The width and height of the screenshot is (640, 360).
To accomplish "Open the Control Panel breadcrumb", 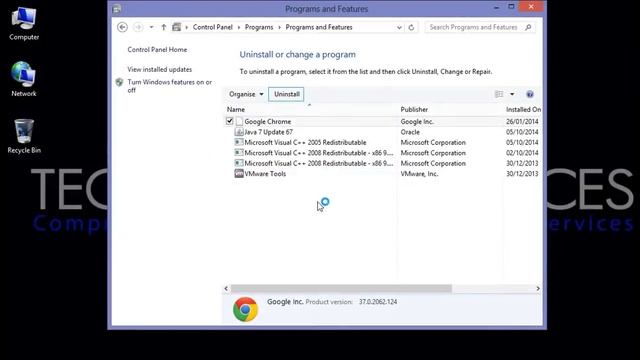I will (213, 27).
